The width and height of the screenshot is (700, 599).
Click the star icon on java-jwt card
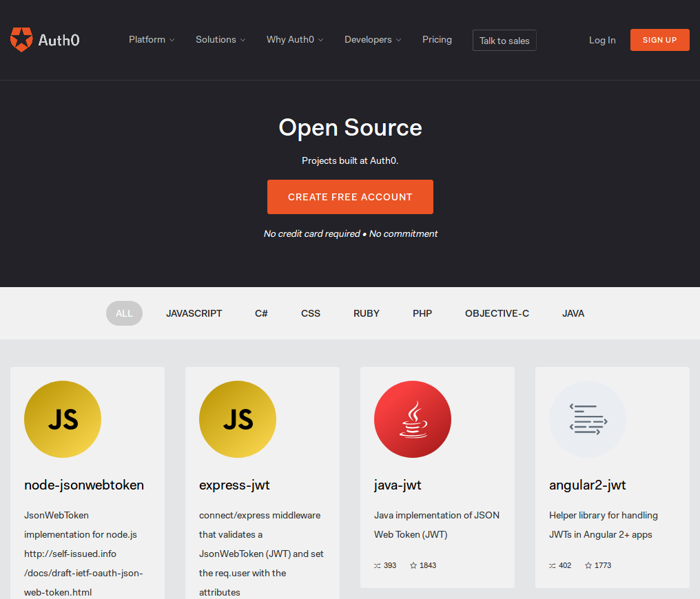(x=413, y=565)
